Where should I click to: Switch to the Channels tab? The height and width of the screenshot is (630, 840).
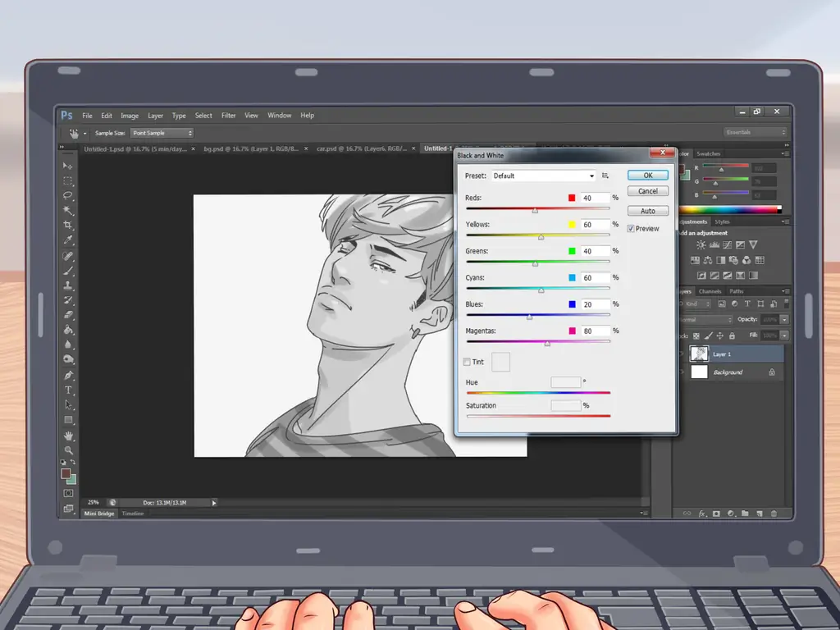click(x=710, y=291)
